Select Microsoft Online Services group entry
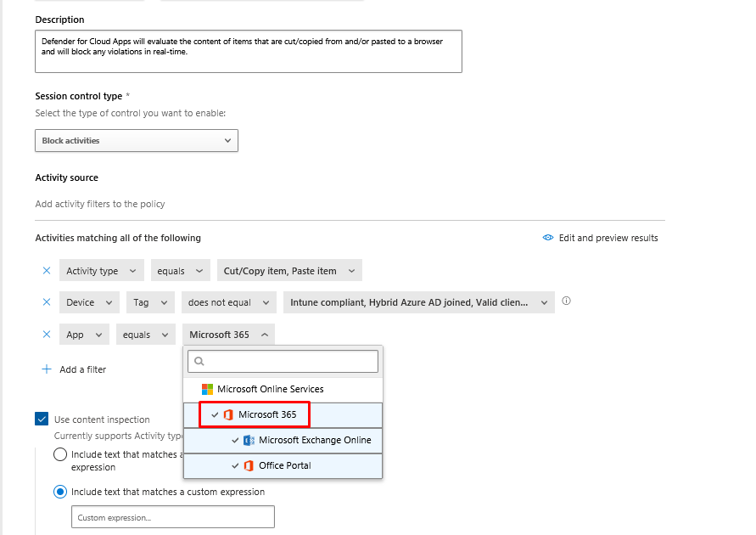The height and width of the screenshot is (535, 756). 283,389
